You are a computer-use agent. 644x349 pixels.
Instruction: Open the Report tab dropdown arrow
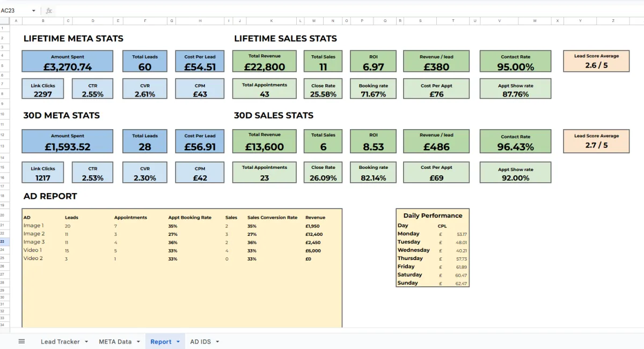178,342
